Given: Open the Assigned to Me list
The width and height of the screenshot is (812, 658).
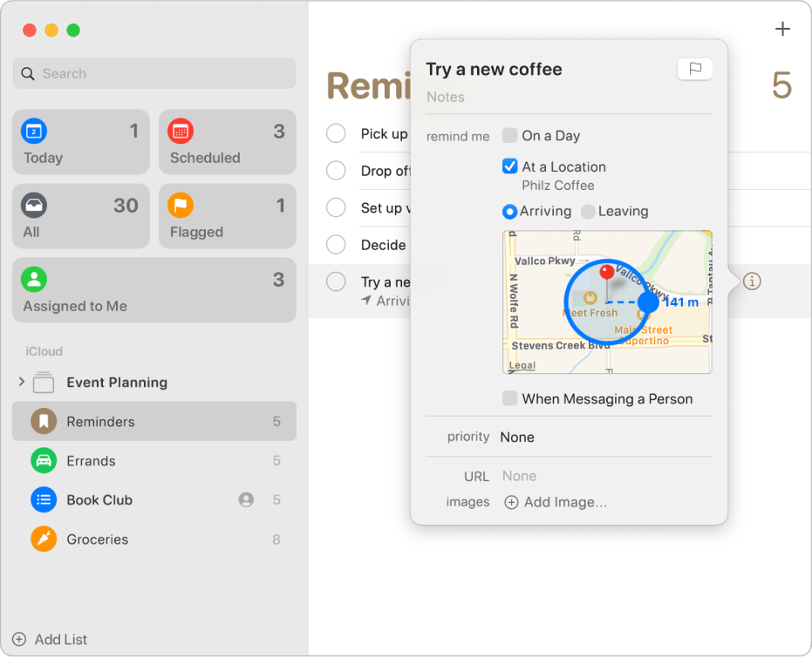Looking at the screenshot, I should pos(154,291).
